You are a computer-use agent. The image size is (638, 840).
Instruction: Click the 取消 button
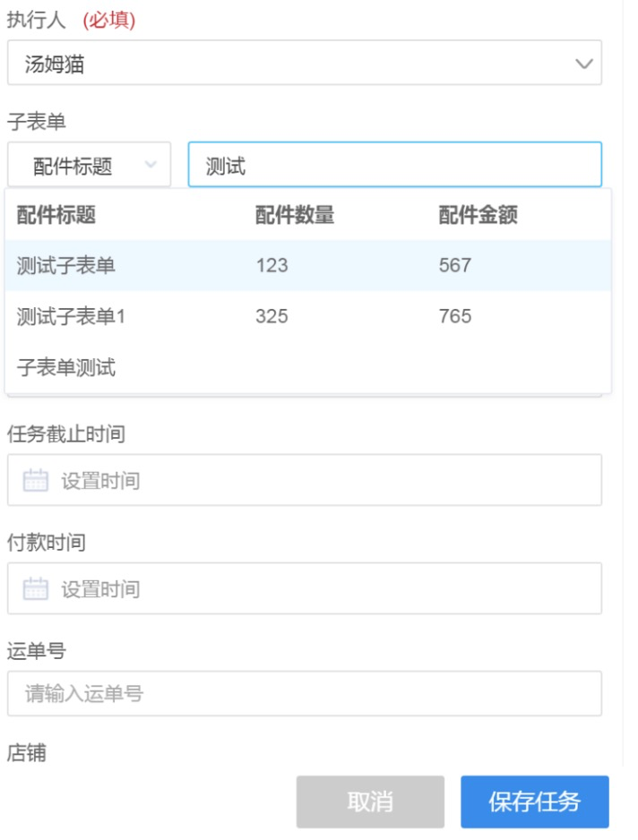pos(370,801)
